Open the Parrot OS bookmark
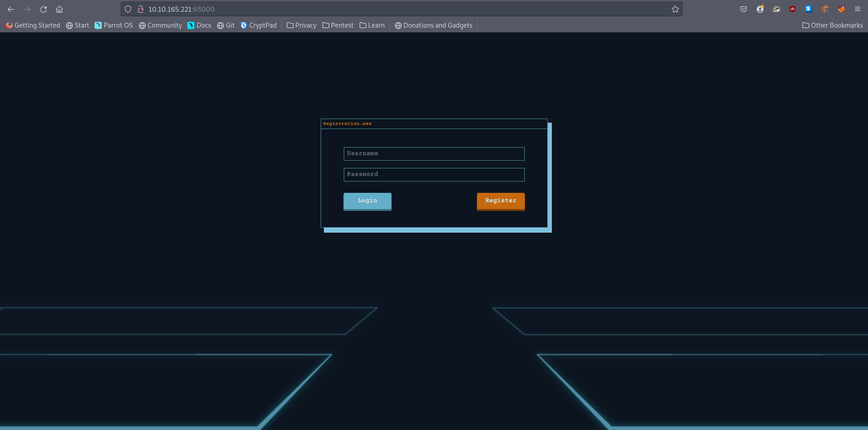Viewport: 868px width, 430px height. coord(114,25)
